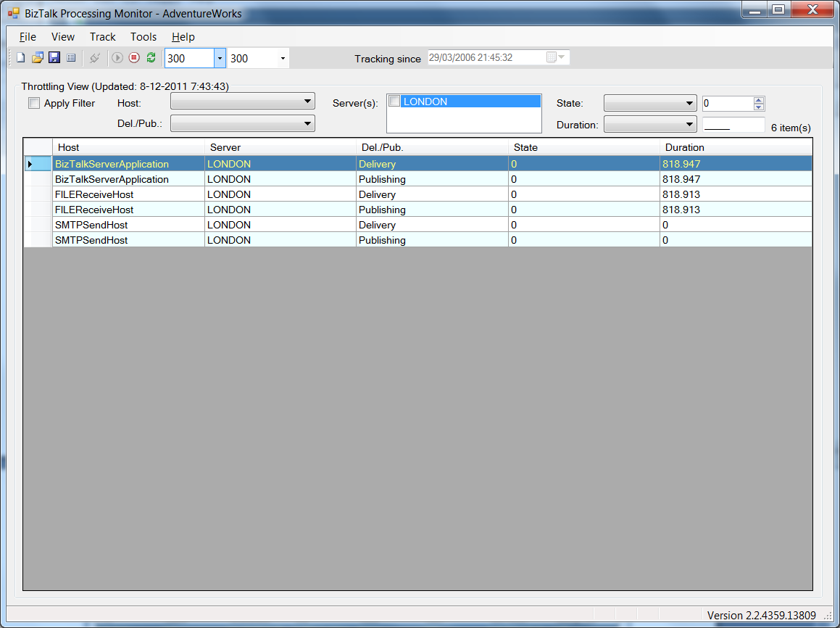Click the 6 item(s) count label
The height and width of the screenshot is (628, 840).
click(x=791, y=128)
